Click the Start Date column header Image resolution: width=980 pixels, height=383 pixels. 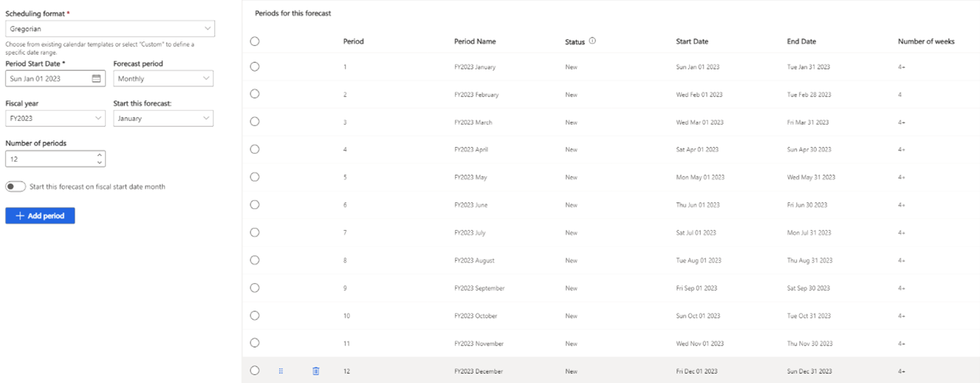click(692, 41)
